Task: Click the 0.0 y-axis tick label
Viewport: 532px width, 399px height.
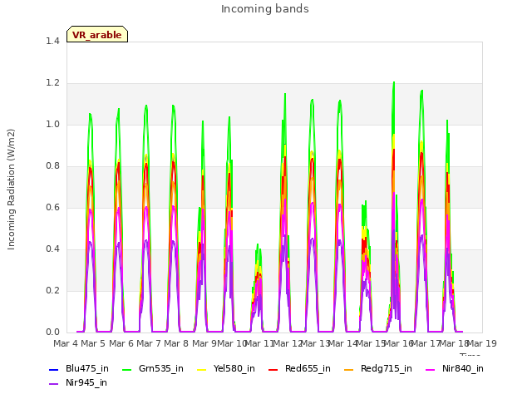Action: tap(52, 332)
